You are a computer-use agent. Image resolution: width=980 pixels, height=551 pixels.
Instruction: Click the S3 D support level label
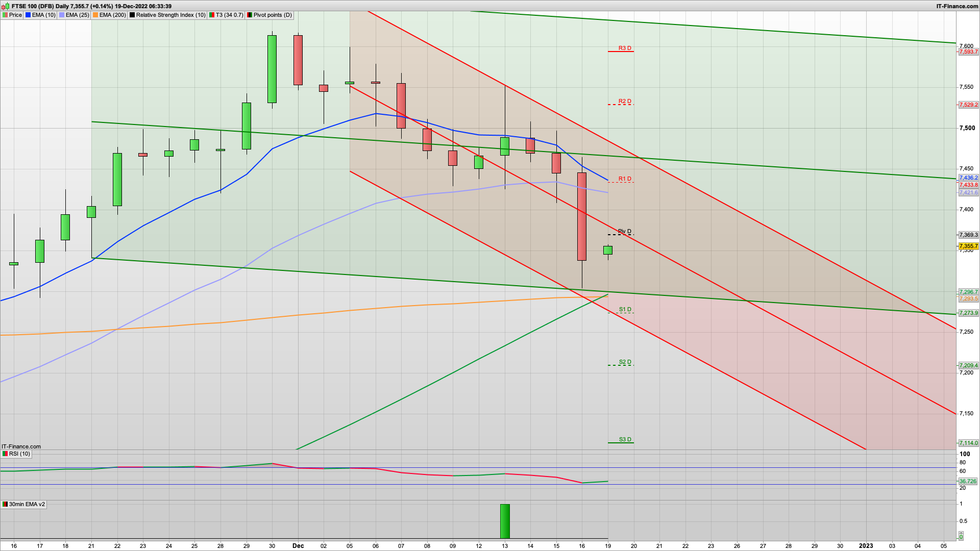(625, 439)
